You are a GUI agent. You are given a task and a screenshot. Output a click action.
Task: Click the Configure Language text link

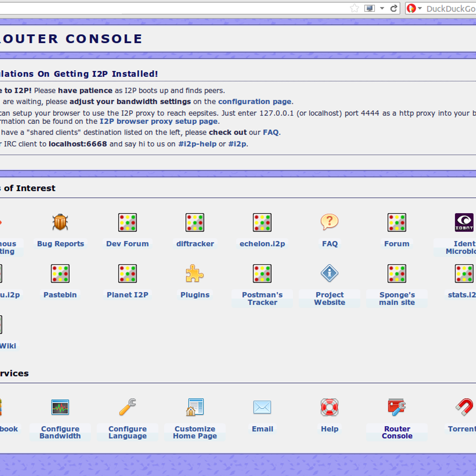(128, 433)
